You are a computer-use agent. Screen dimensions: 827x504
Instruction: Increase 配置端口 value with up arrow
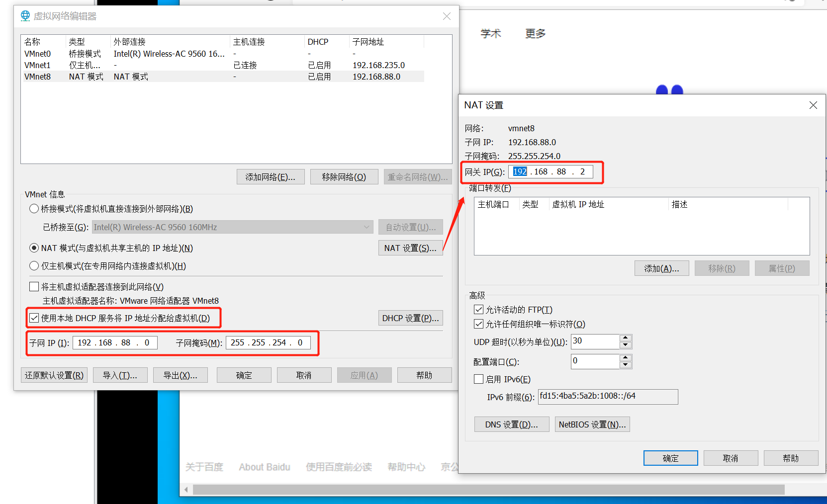[x=626, y=358]
